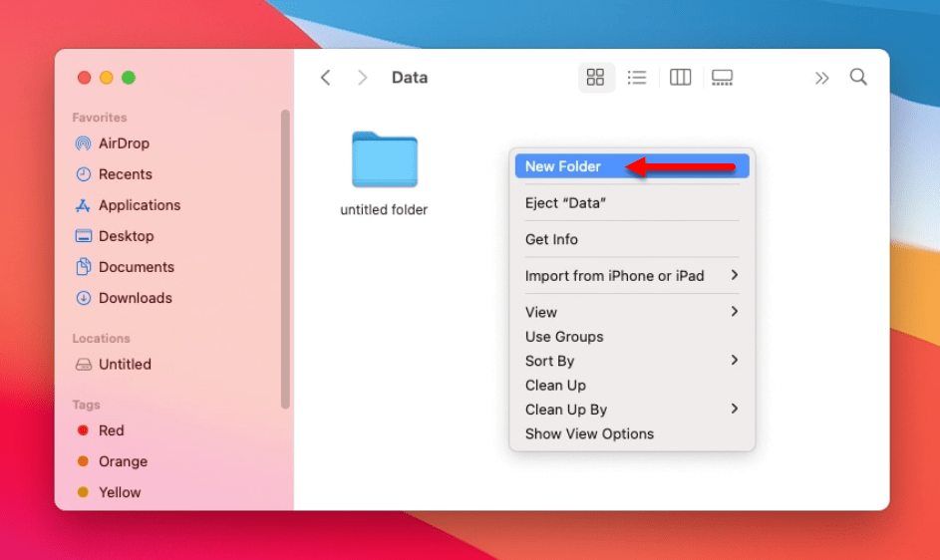940x560 pixels.
Task: Click the Desktop sidebar icon
Action: tap(84, 235)
